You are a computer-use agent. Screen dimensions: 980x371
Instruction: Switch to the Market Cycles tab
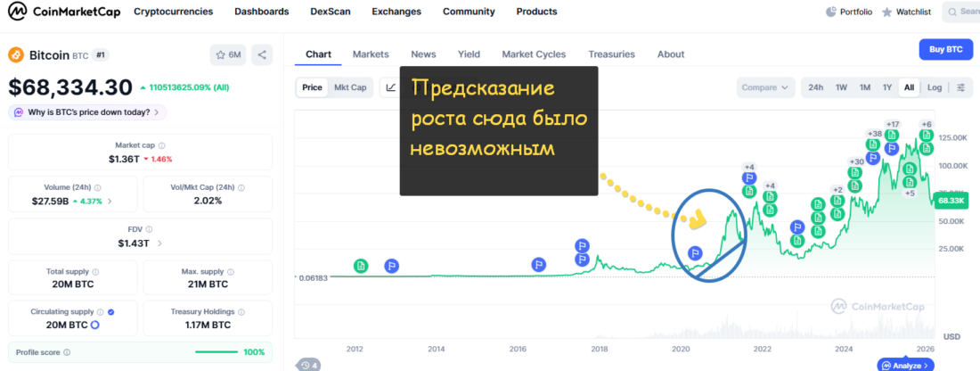(x=534, y=54)
